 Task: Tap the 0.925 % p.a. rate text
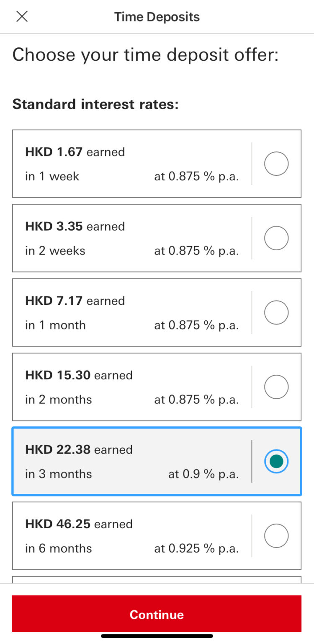click(x=196, y=548)
